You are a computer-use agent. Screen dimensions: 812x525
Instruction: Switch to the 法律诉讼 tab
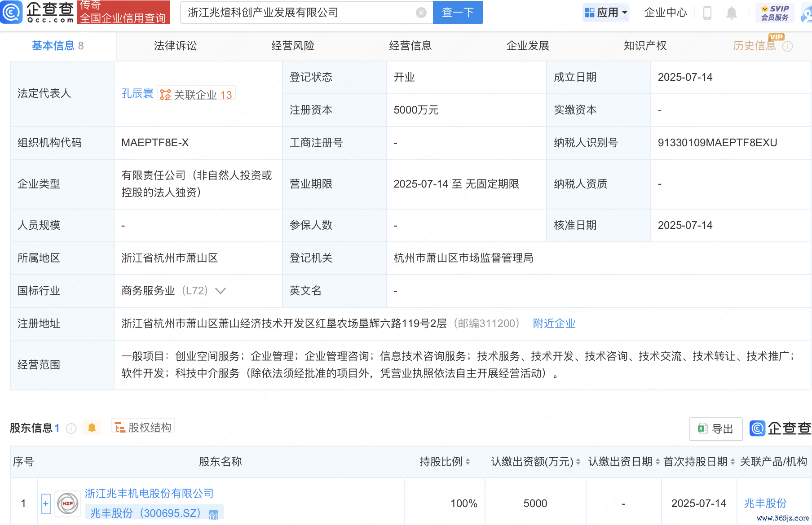(x=175, y=46)
